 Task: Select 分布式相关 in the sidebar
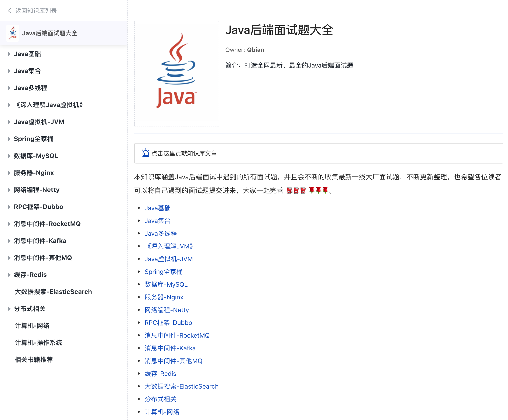click(30, 309)
